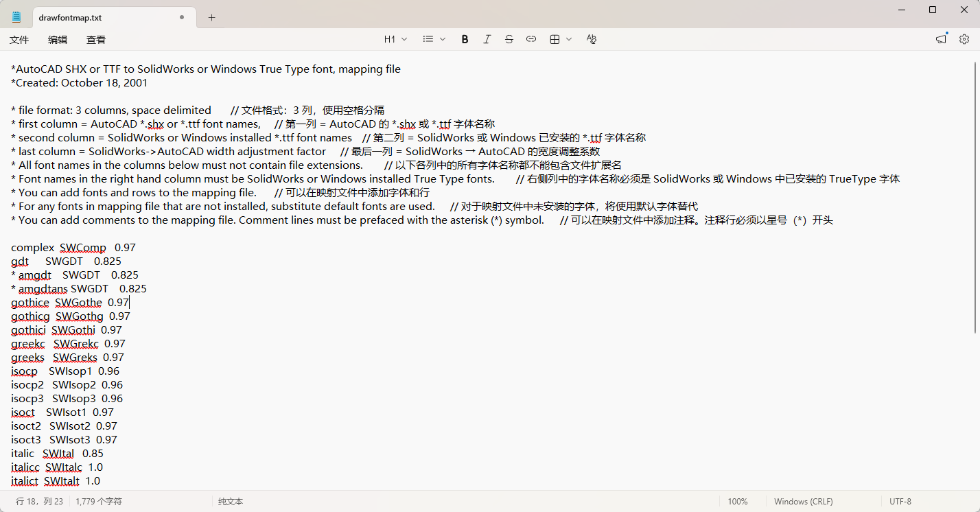Open Notepad settings gear
The height and width of the screenshot is (512, 980).
[x=964, y=40]
